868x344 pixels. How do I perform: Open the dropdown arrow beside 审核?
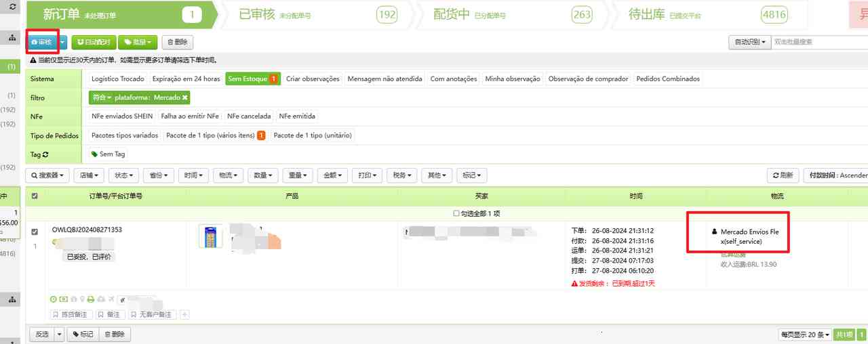62,42
